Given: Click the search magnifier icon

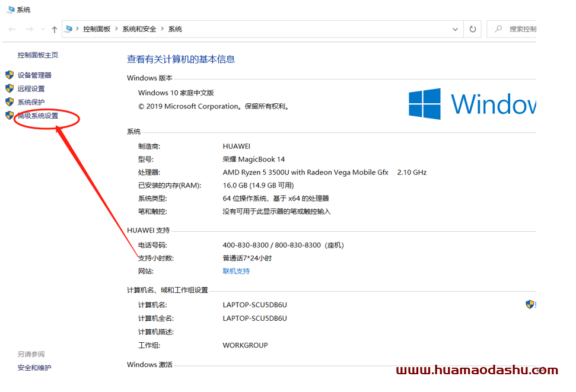Looking at the screenshot, I should pyautogui.click(x=498, y=28).
